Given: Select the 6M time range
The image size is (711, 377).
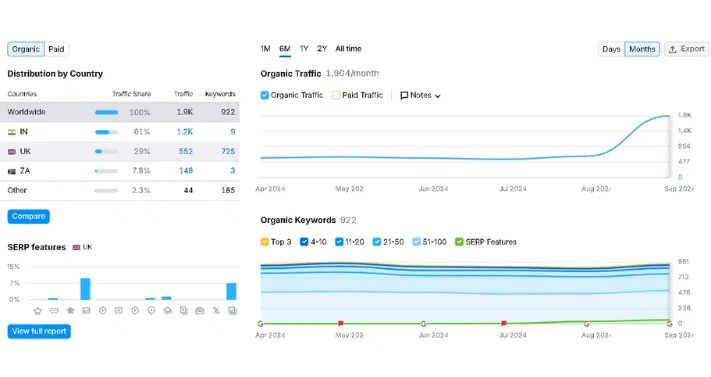Looking at the screenshot, I should (285, 49).
